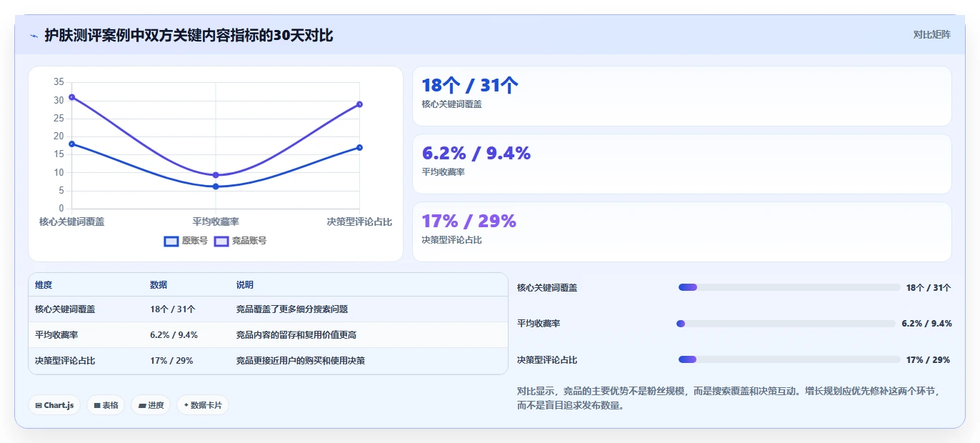Click the chart x-axis label 平均收藏率

tap(216, 222)
